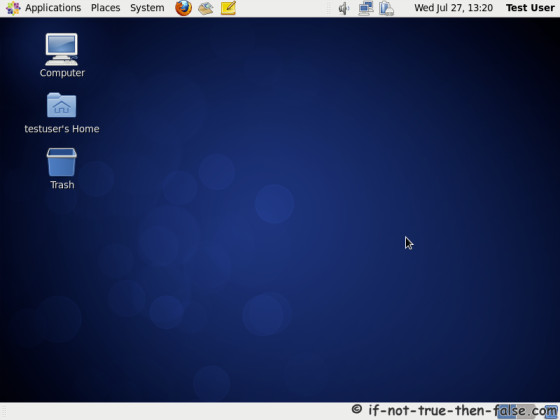Image resolution: width=560 pixels, height=420 pixels.
Task: Select the testuser's Home folder icon
Action: (62, 113)
